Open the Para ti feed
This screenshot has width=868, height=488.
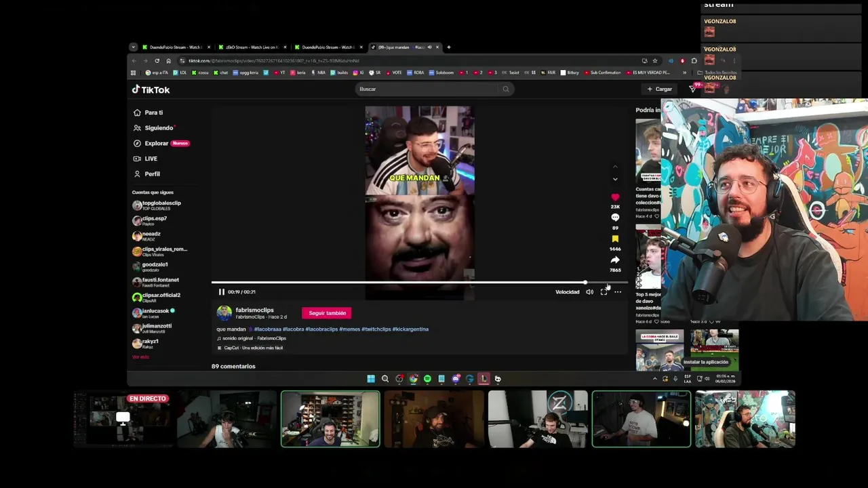[149, 113]
